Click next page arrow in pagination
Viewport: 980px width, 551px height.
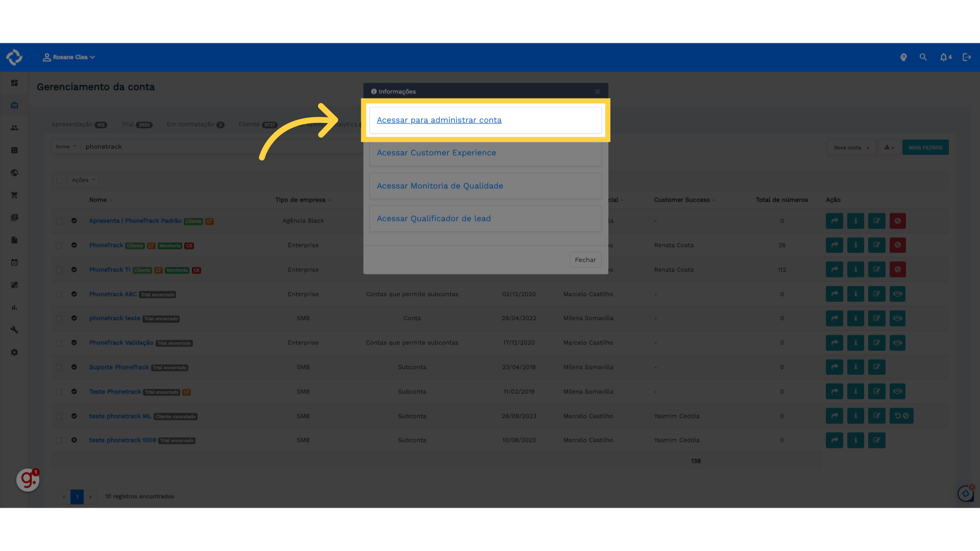pos(90,497)
